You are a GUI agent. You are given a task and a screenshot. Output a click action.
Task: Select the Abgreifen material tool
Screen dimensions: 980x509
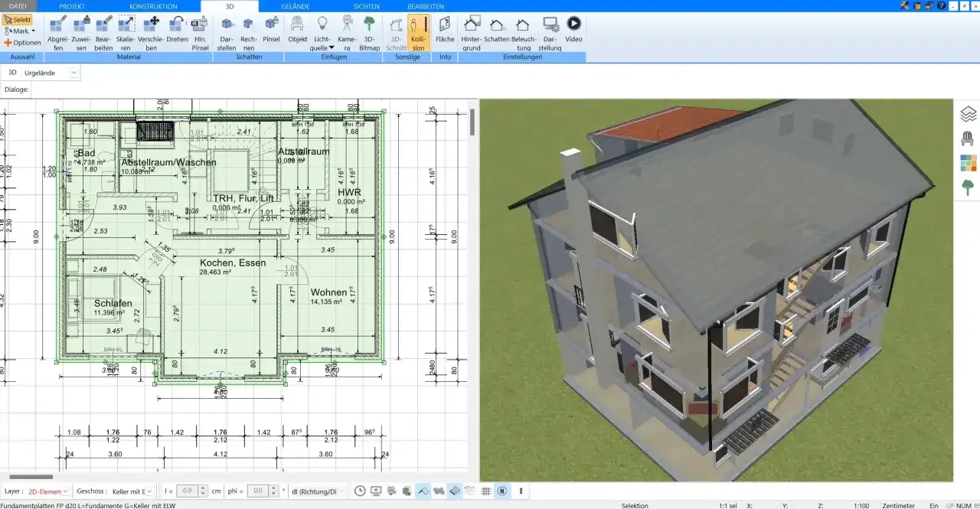[x=58, y=33]
